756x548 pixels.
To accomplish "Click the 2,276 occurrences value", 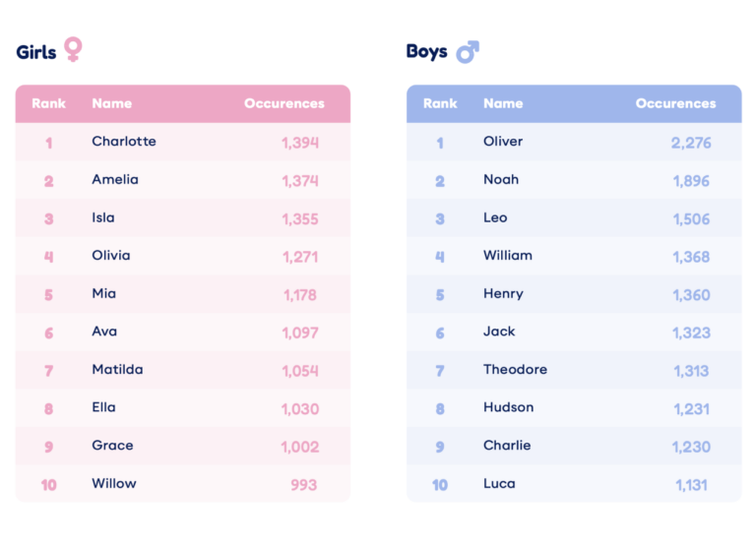I will 691,143.
